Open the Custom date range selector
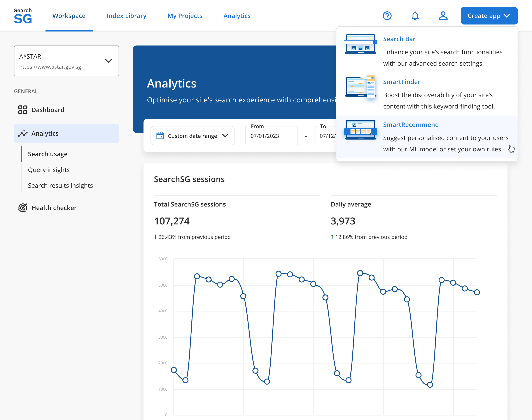The width and height of the screenshot is (532, 420). tap(192, 135)
